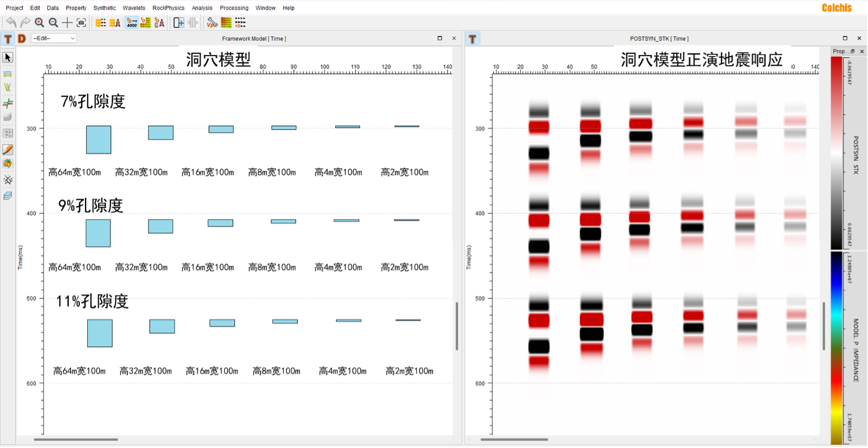Open the Property menu
This screenshot has height=448, width=868.
coord(76,8)
